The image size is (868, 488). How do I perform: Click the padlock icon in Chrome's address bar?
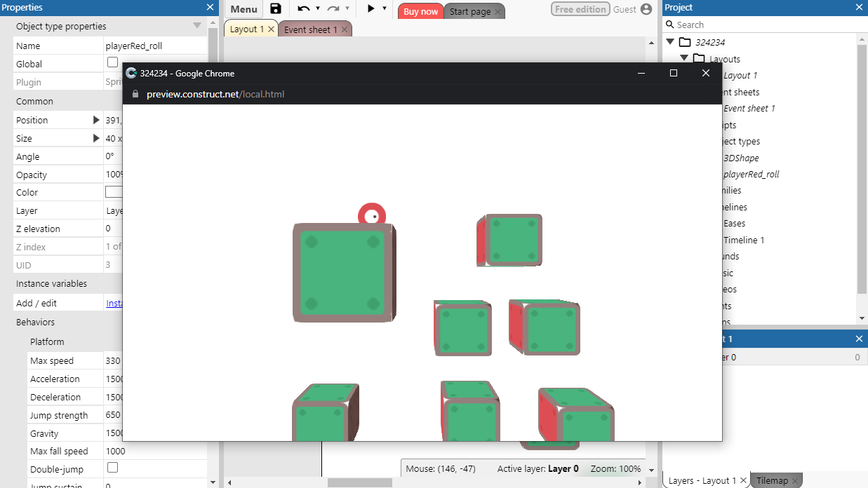(135, 93)
